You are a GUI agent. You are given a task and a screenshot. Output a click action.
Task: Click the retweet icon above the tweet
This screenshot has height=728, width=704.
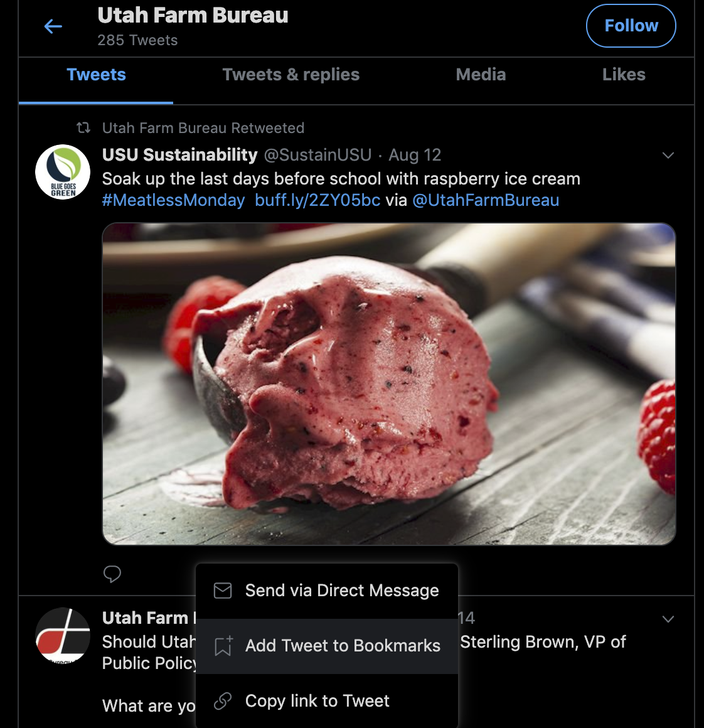click(x=83, y=128)
